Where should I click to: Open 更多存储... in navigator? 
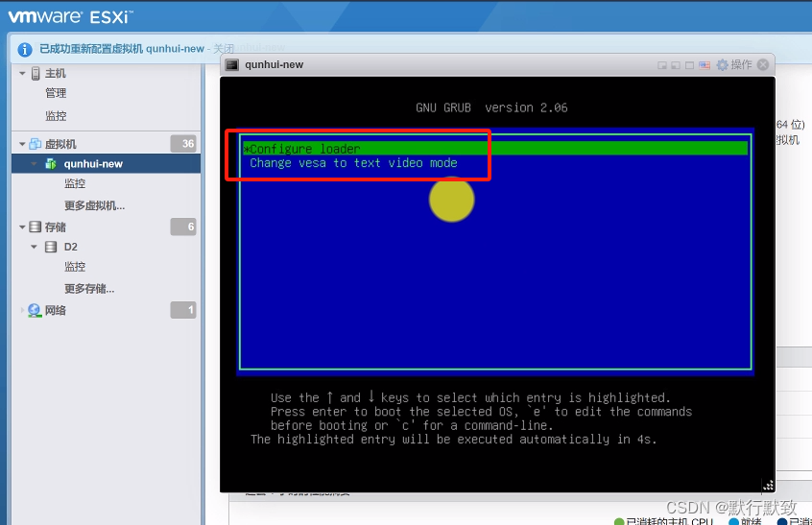tap(89, 289)
